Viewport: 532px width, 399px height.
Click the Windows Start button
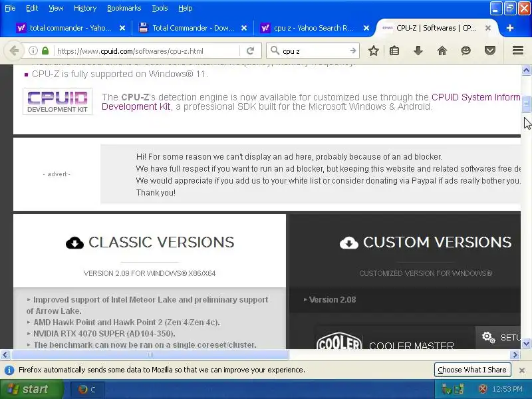(x=31, y=389)
